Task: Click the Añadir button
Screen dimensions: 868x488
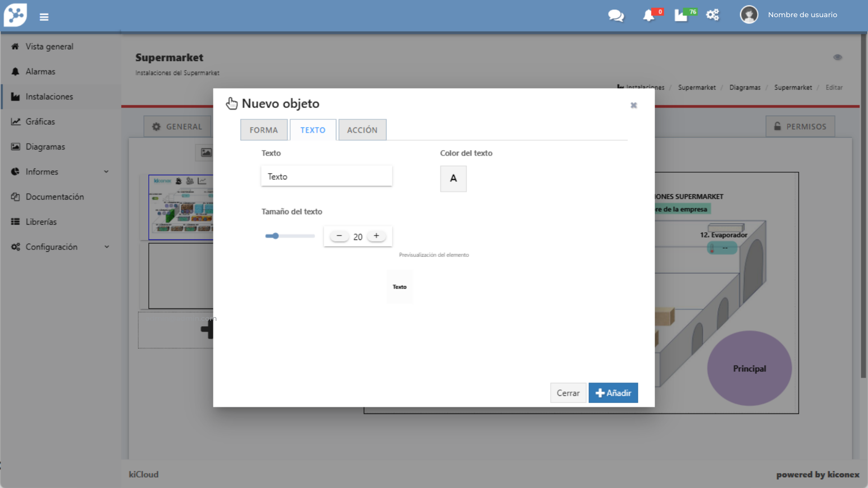Action: click(613, 393)
